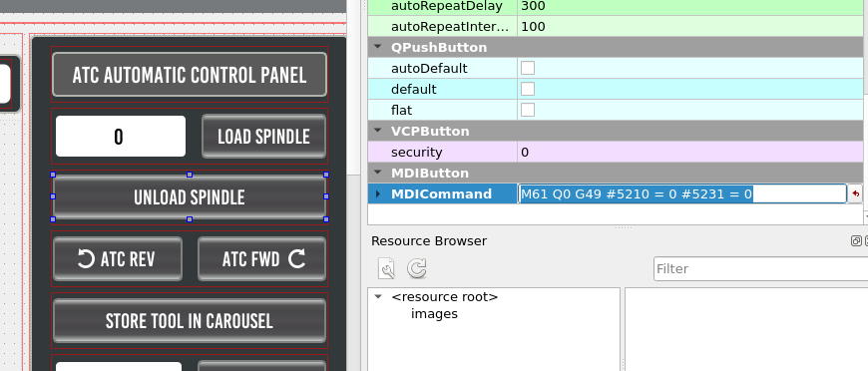Image resolution: width=868 pixels, height=371 pixels.
Task: Select the autoRepeatDelay value 300
Action: [x=690, y=6]
